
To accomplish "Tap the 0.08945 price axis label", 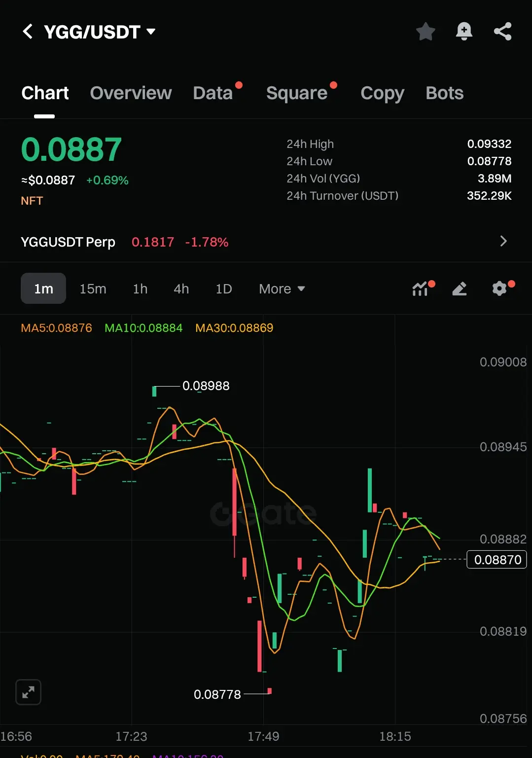I will pyautogui.click(x=503, y=447).
